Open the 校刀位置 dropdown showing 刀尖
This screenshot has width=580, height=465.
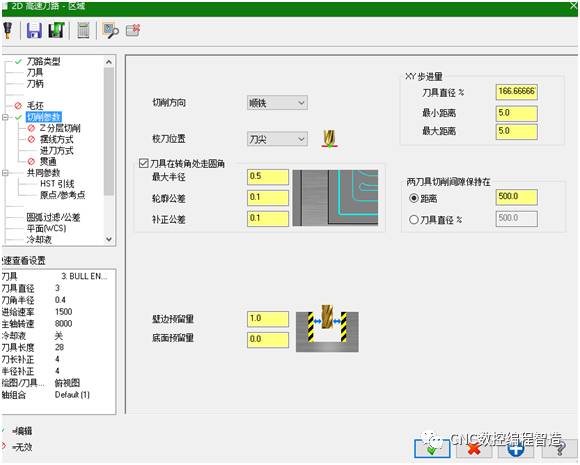[x=277, y=139]
